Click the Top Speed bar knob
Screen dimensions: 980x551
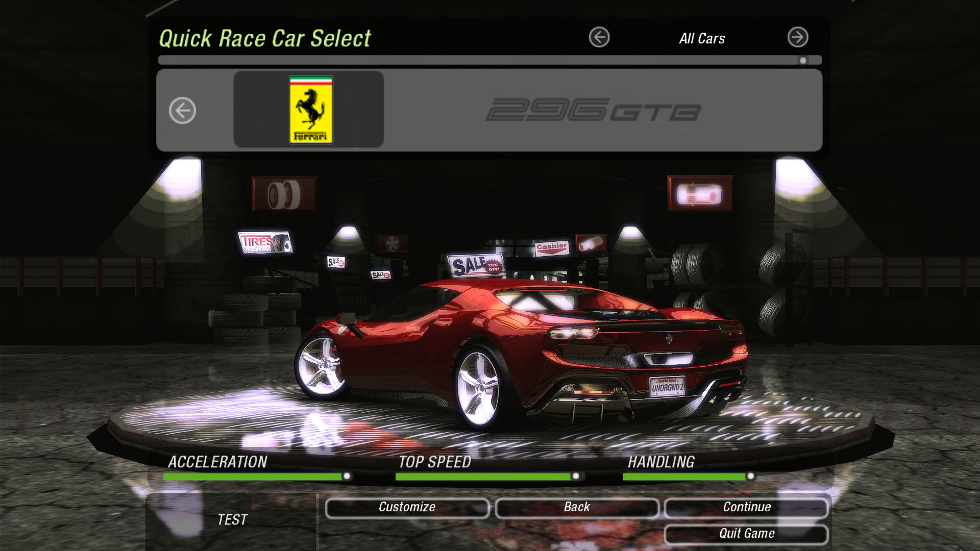576,476
